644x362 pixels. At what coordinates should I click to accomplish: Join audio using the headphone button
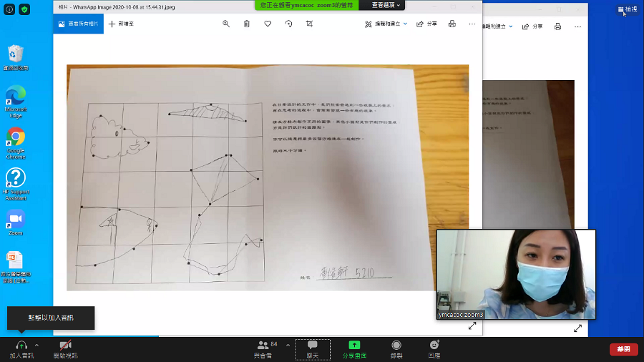(21, 349)
